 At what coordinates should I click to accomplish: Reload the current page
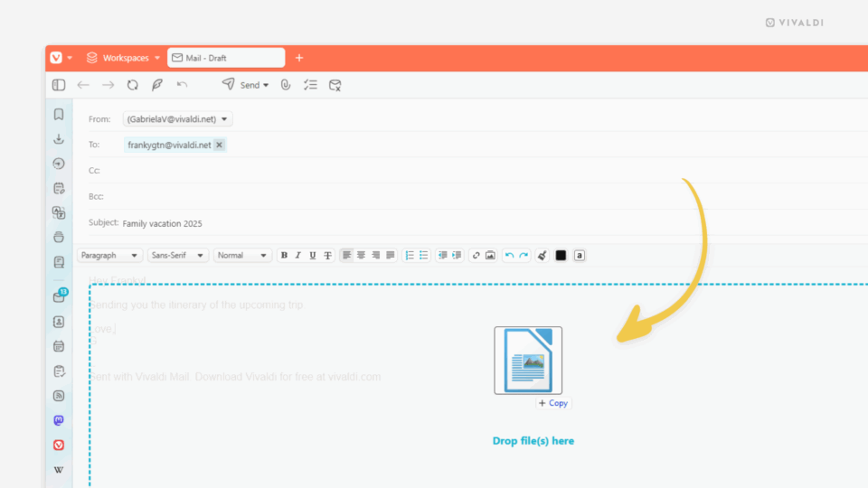(132, 85)
